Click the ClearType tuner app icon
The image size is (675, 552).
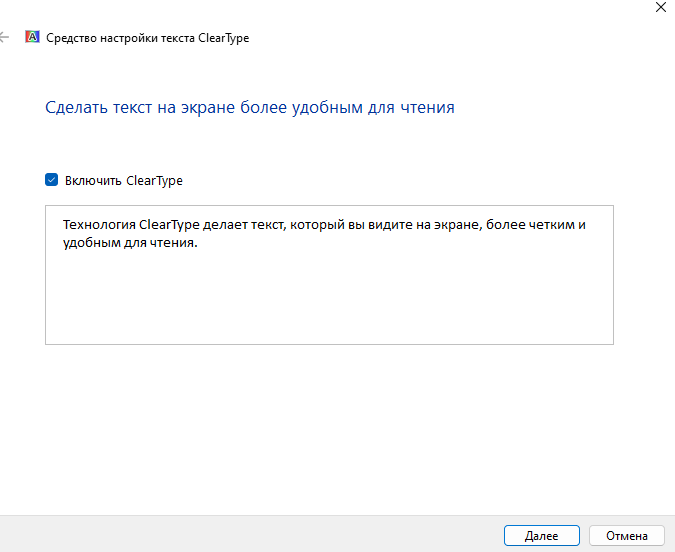pyautogui.click(x=32, y=37)
